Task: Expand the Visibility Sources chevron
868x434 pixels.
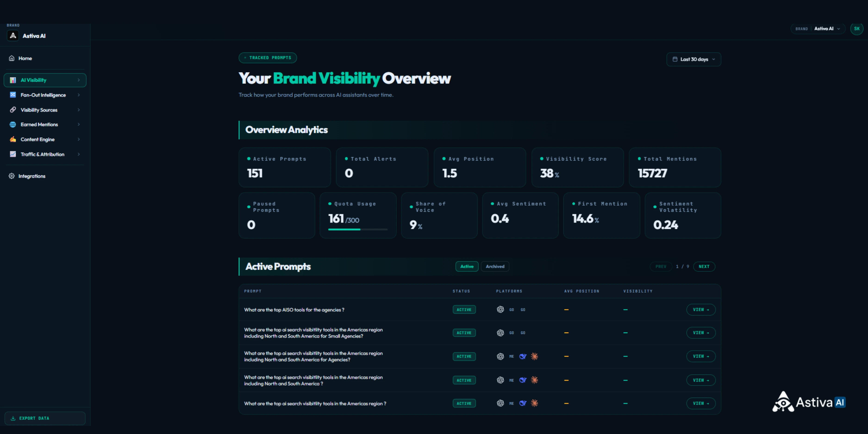Action: tap(78, 110)
